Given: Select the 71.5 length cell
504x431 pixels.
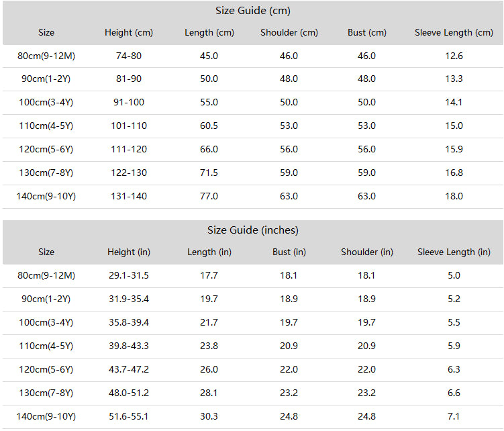Looking at the screenshot, I should tap(209, 173).
